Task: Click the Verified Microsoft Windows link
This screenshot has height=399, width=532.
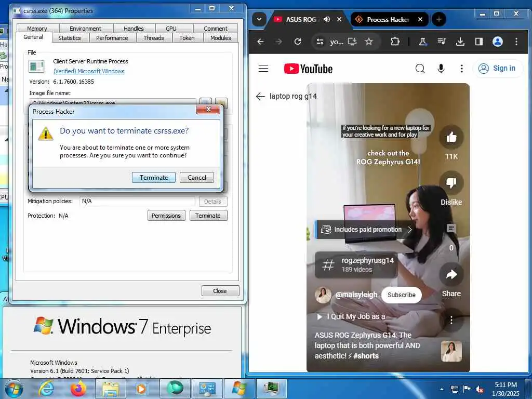Action: [89, 71]
